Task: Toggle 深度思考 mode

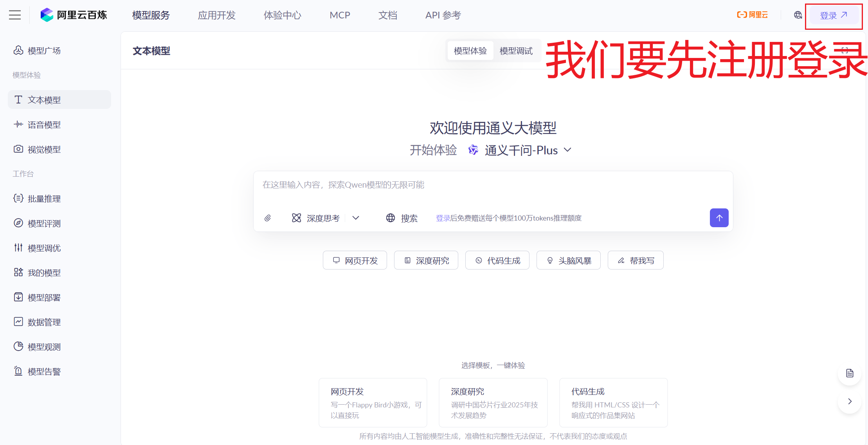Action: [316, 218]
